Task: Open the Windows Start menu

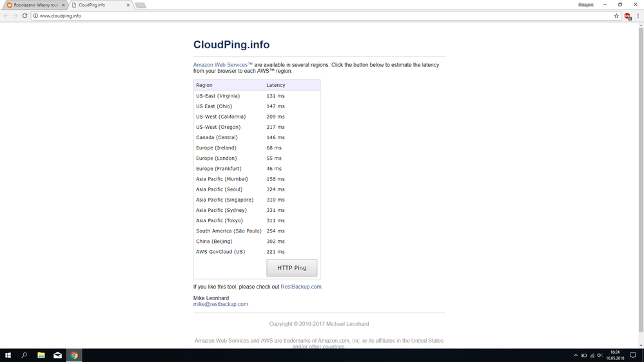Action: [8, 355]
